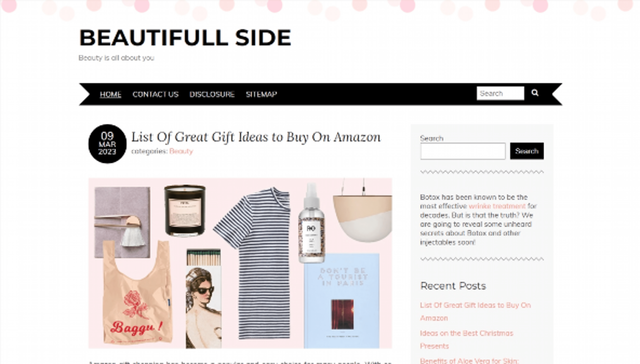Click the black Search button in sidebar
The height and width of the screenshot is (364, 640).
(527, 151)
